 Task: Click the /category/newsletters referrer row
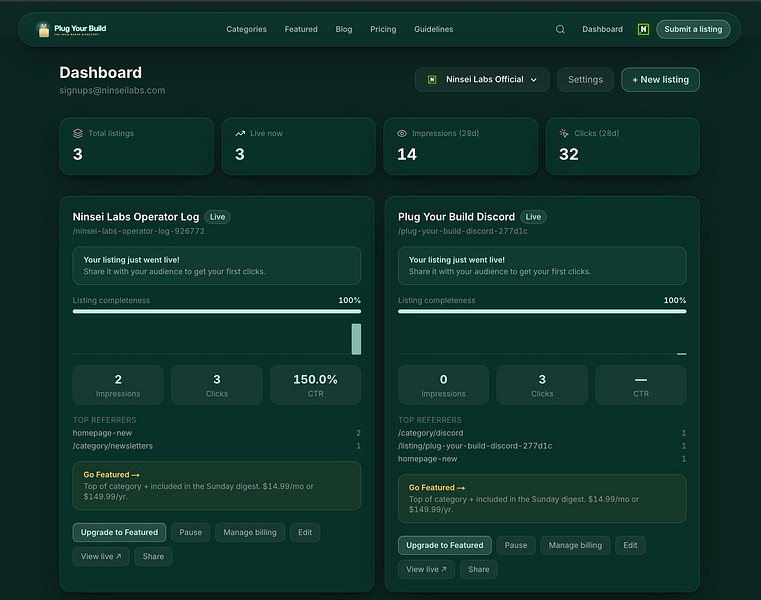coord(217,446)
